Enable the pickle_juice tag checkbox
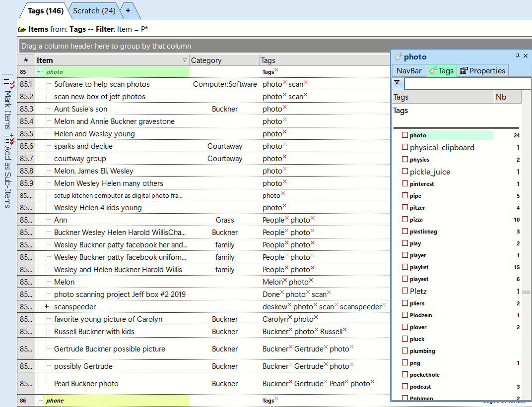Image resolution: width=532 pixels, height=407 pixels. 405,172
